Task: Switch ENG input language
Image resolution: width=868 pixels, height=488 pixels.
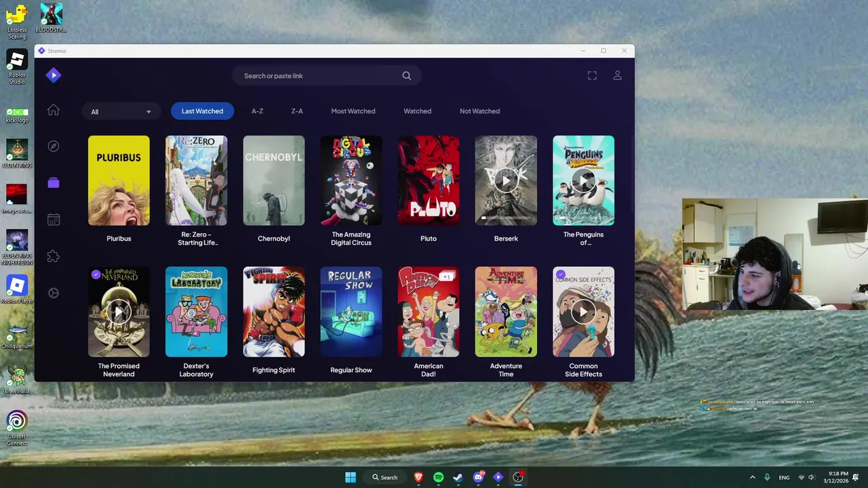Action: coord(784,477)
